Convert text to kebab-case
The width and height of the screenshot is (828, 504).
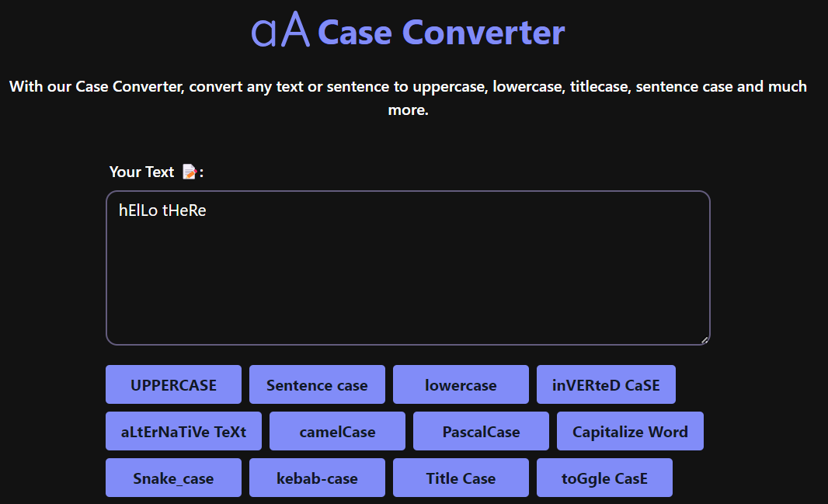click(317, 477)
